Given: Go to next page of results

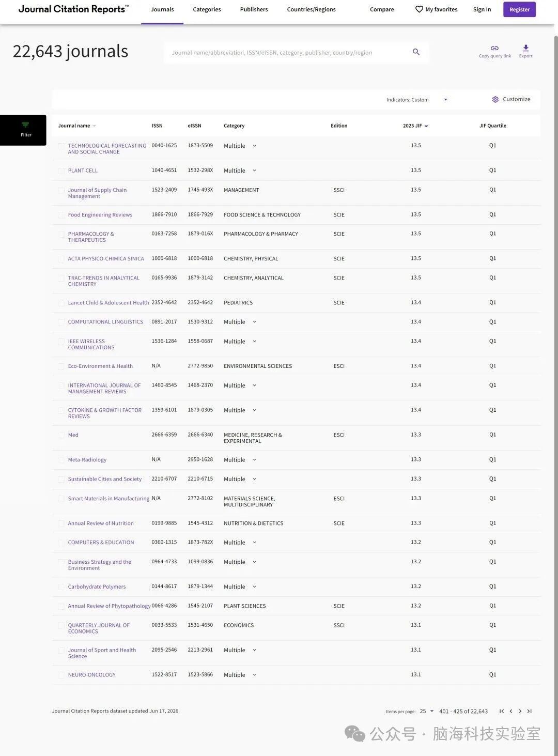Looking at the screenshot, I should coord(520,711).
